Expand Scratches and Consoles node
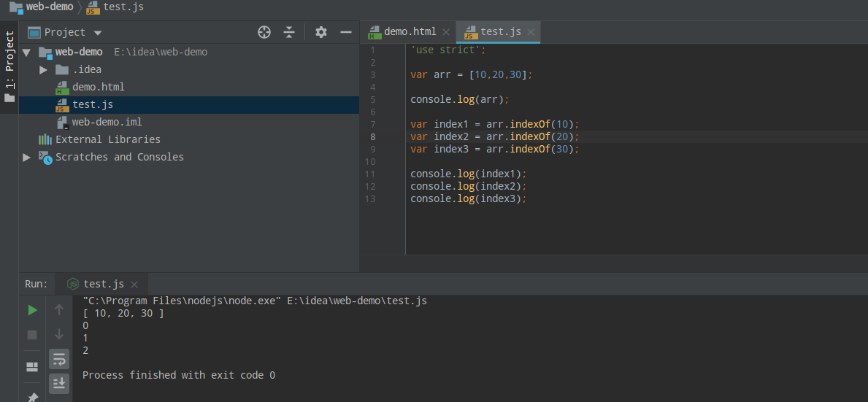The width and height of the screenshot is (868, 402). click(26, 157)
